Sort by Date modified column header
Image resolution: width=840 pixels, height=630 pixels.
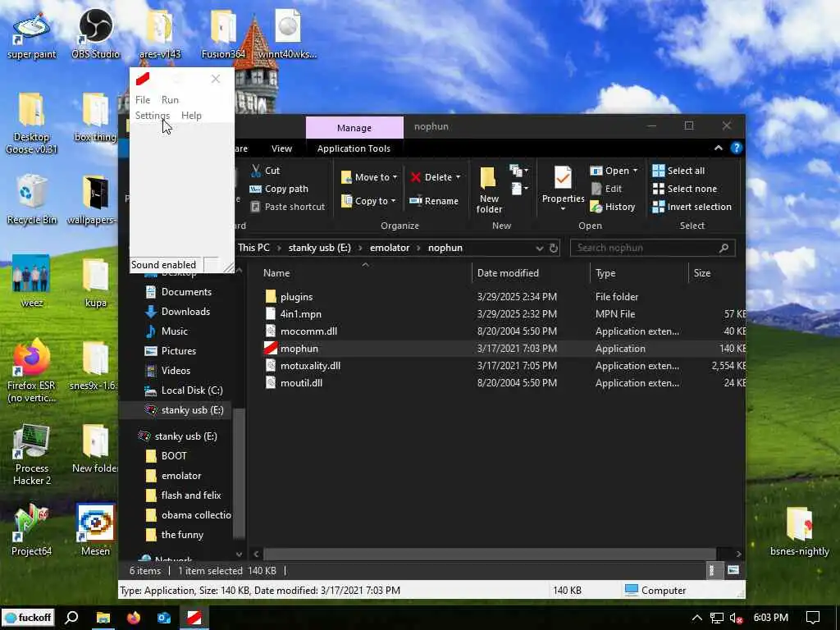point(508,272)
